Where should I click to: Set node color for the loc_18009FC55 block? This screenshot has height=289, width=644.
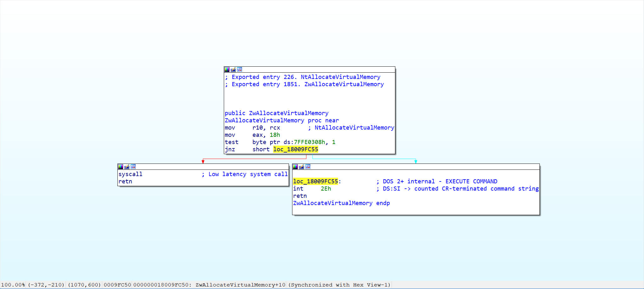tap(295, 167)
